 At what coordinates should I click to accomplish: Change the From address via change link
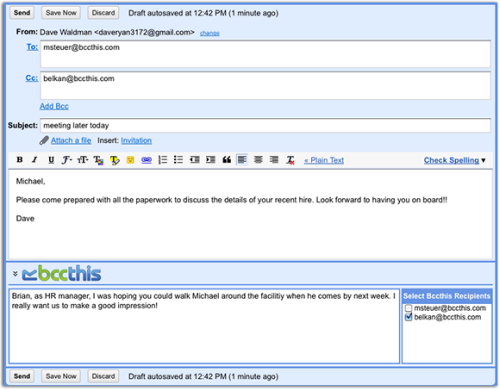[210, 33]
